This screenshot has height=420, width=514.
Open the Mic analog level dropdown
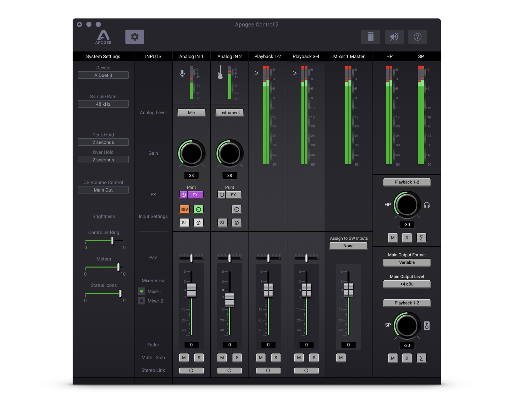point(191,113)
